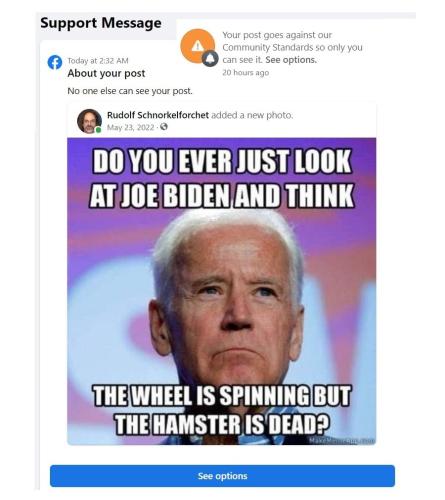Image resolution: width=445 pixels, height=500 pixels.
Task: Click the May 23, 2022 post date
Action: 131,127
